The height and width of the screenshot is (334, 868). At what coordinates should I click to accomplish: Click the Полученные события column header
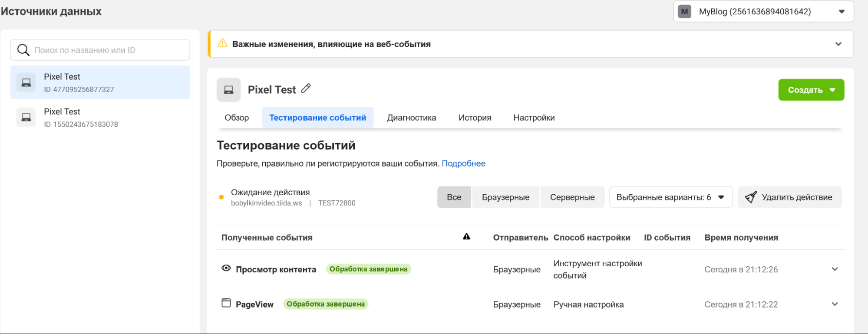267,238
